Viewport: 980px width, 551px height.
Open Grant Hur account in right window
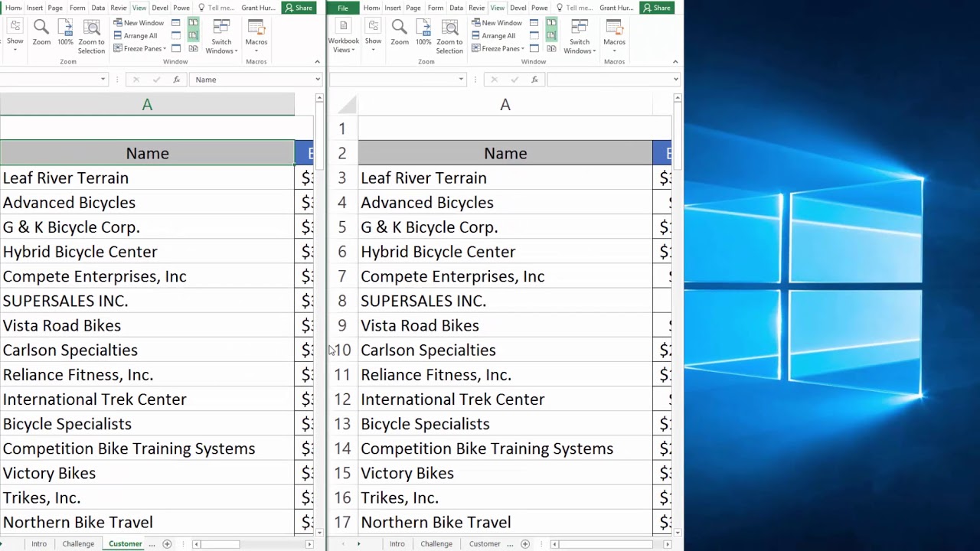[x=616, y=8]
